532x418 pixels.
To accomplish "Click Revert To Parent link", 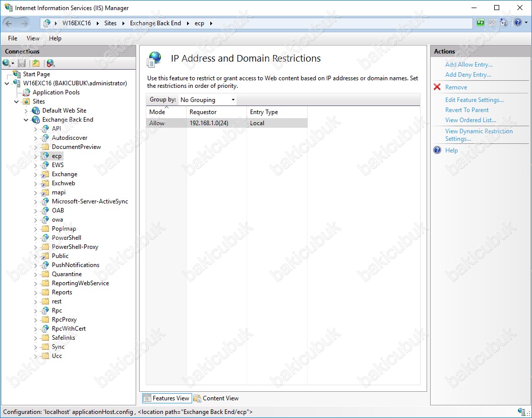I will (x=467, y=110).
